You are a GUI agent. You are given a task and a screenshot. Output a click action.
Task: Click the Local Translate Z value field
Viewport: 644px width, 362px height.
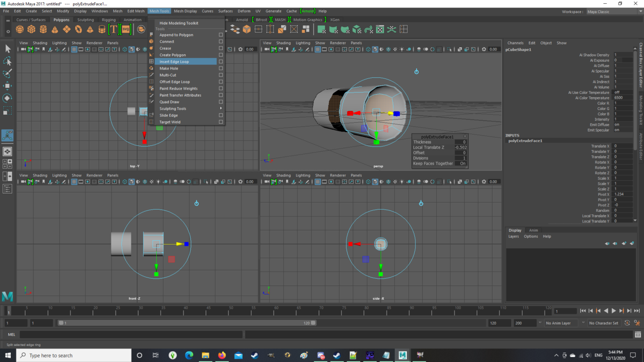[x=460, y=147]
